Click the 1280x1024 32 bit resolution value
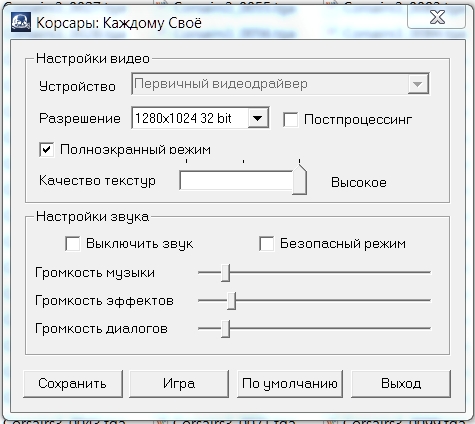 [x=183, y=118]
